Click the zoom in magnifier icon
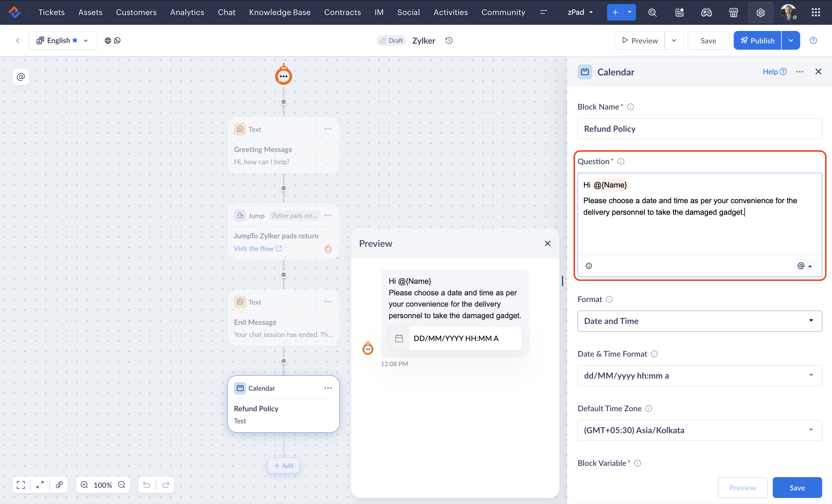Image resolution: width=832 pixels, height=504 pixels. pos(84,485)
